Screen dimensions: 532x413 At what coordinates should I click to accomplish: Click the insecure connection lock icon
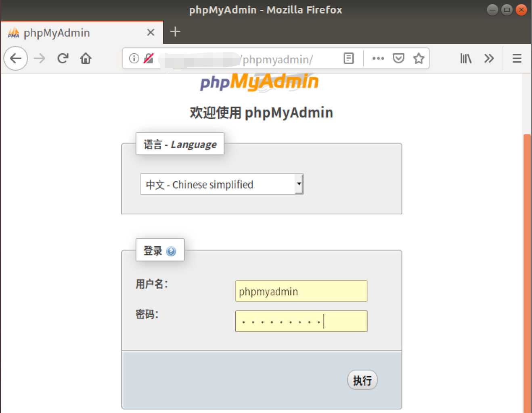[x=149, y=59]
